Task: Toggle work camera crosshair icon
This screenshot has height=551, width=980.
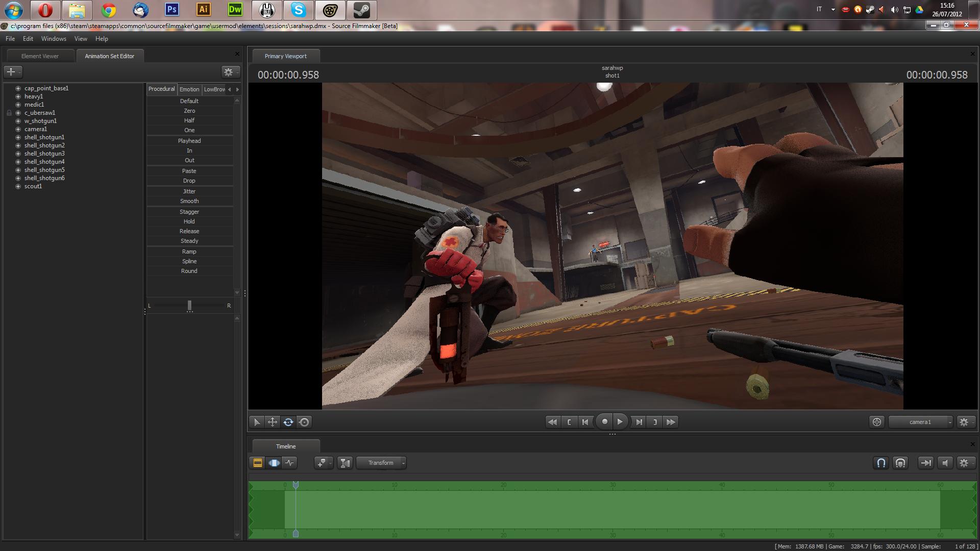Action: [x=877, y=422]
